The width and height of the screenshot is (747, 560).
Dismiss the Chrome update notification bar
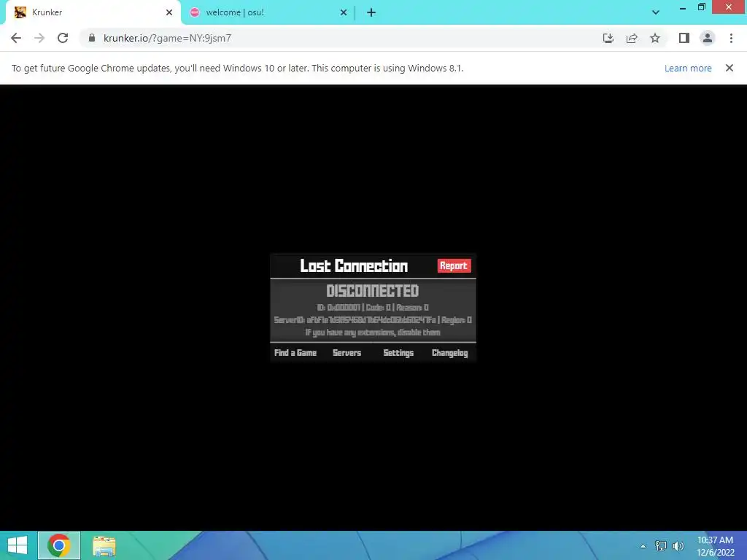pyautogui.click(x=729, y=68)
